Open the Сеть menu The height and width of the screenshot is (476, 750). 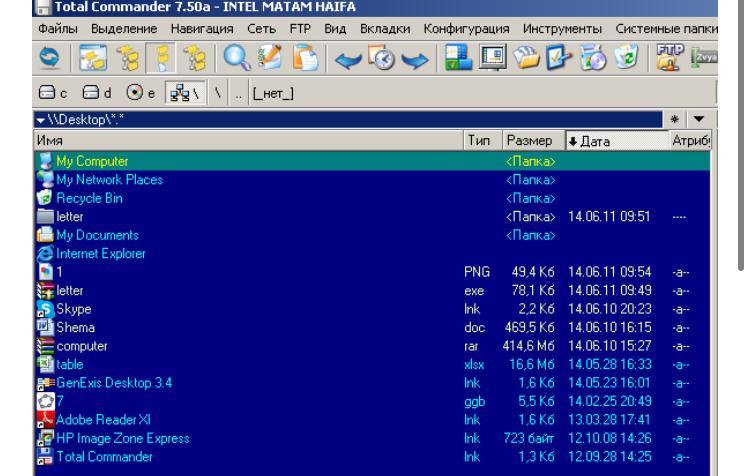(261, 29)
